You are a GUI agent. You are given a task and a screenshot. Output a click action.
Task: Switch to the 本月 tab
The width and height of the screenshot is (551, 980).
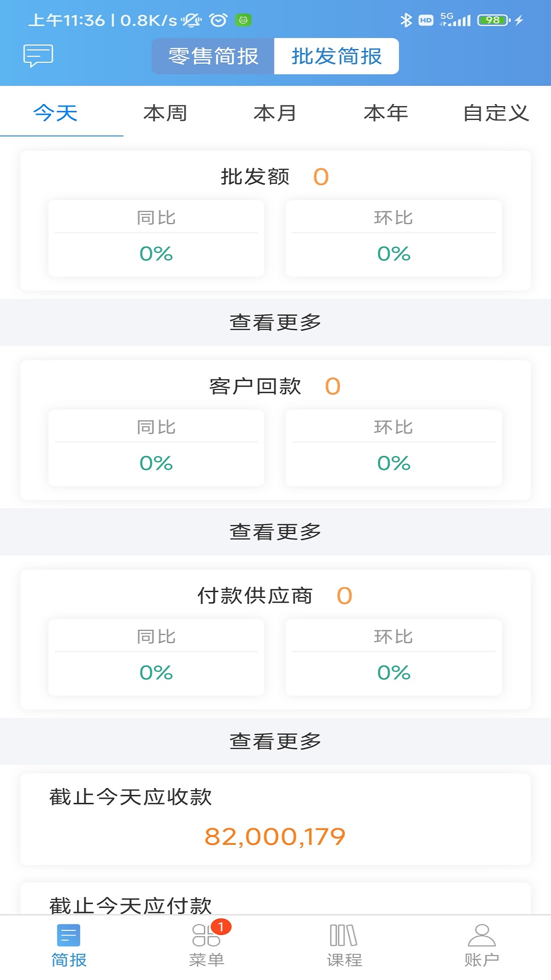(x=275, y=113)
